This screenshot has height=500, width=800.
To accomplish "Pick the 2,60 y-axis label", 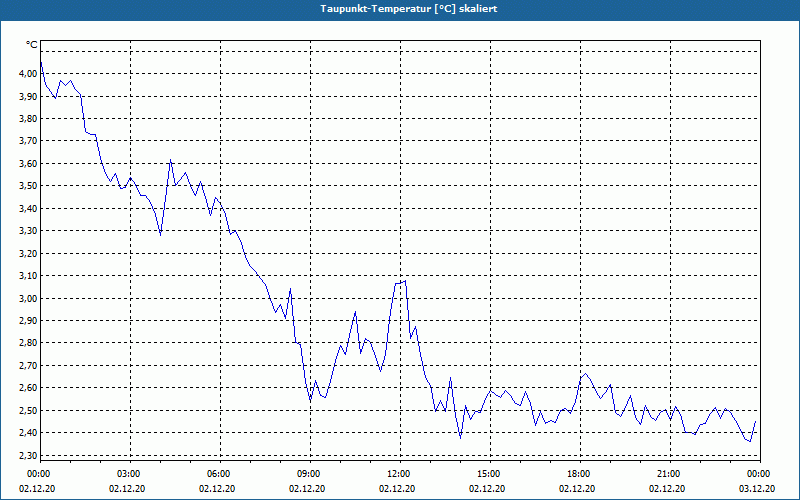I will 28,388.
